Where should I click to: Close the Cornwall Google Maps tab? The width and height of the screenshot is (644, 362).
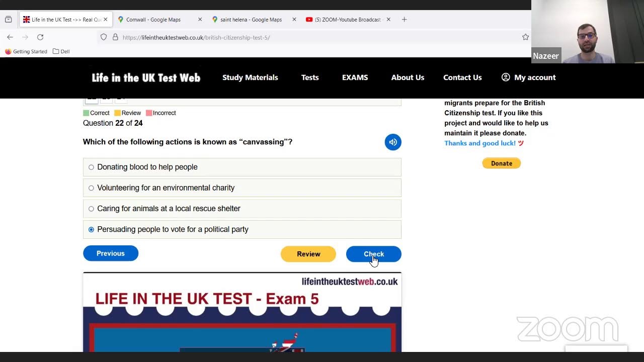click(x=200, y=20)
